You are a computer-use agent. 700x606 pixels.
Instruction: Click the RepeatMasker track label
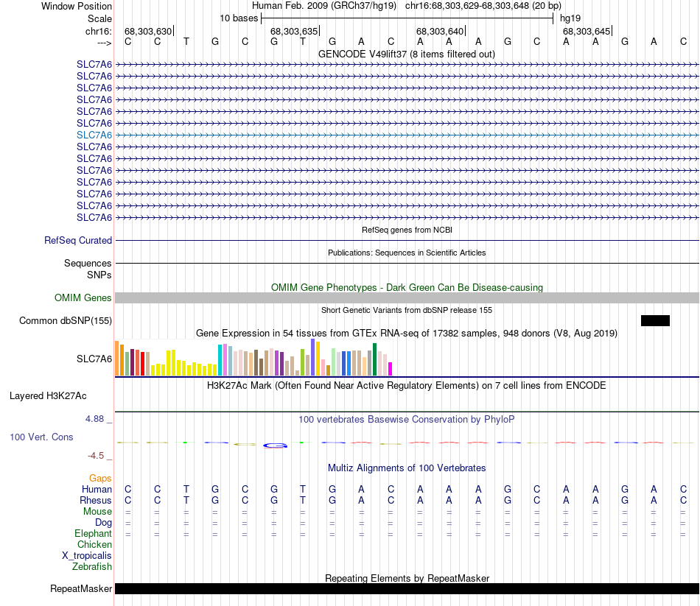click(81, 588)
